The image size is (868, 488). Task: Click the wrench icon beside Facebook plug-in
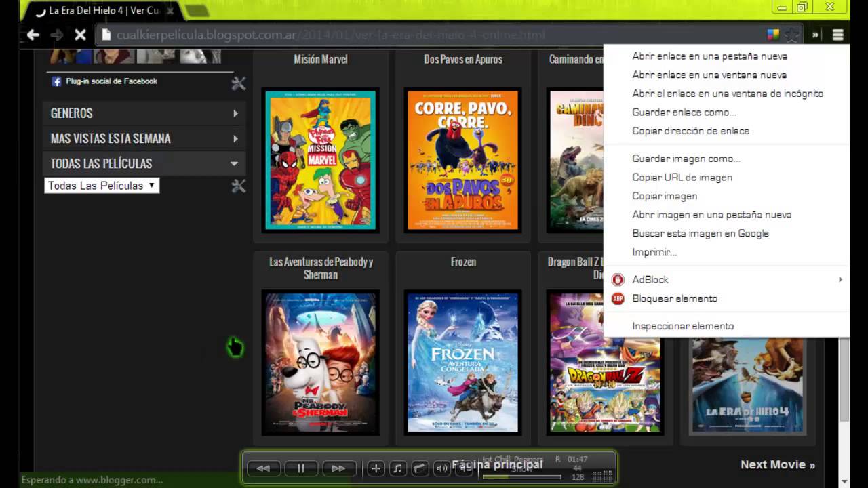[x=238, y=83]
